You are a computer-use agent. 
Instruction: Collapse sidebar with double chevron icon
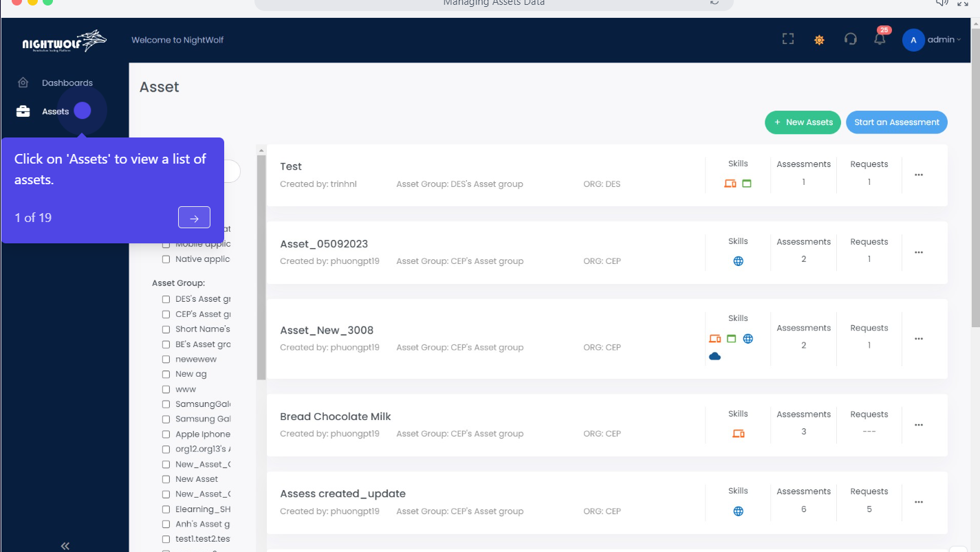pyautogui.click(x=65, y=546)
